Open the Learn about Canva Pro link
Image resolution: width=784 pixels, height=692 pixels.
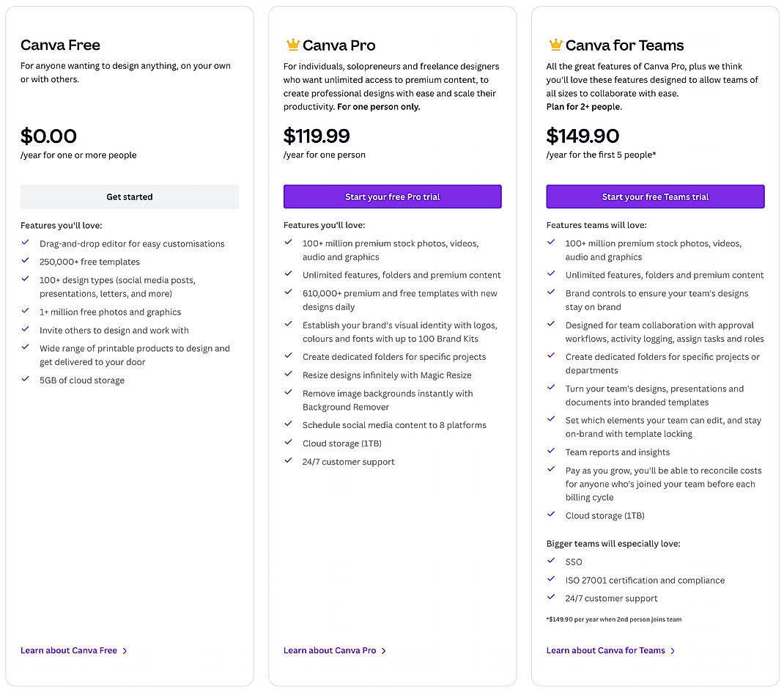pyautogui.click(x=329, y=650)
